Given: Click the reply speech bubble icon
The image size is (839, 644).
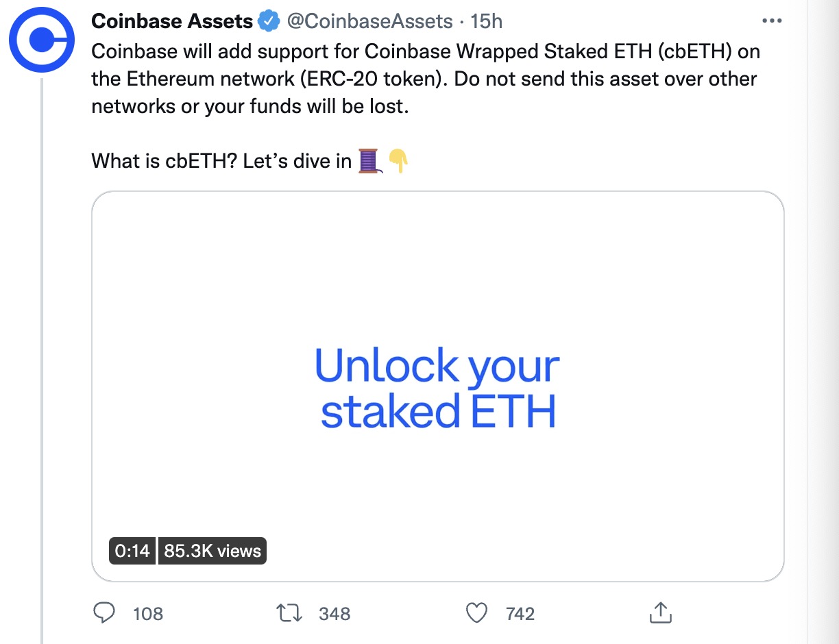Looking at the screenshot, I should (104, 612).
